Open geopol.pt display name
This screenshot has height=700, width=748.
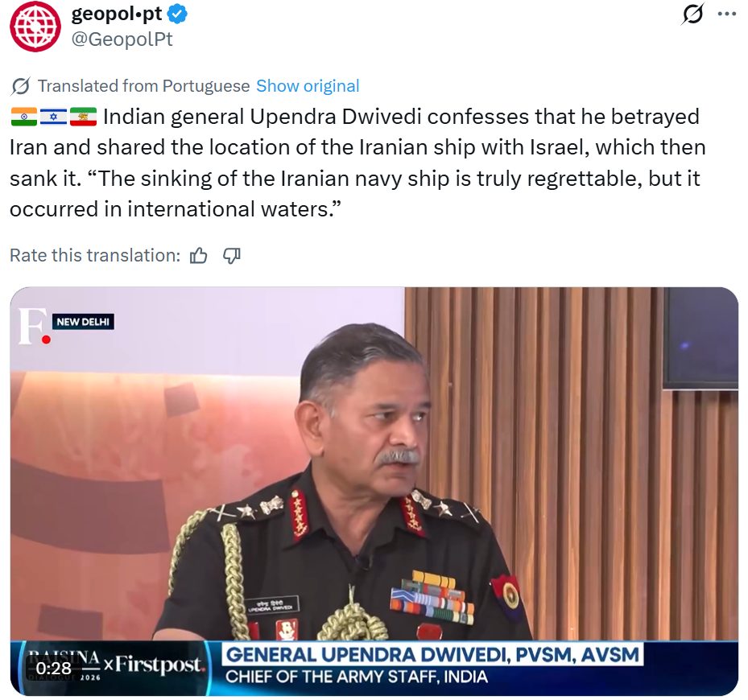click(x=117, y=14)
